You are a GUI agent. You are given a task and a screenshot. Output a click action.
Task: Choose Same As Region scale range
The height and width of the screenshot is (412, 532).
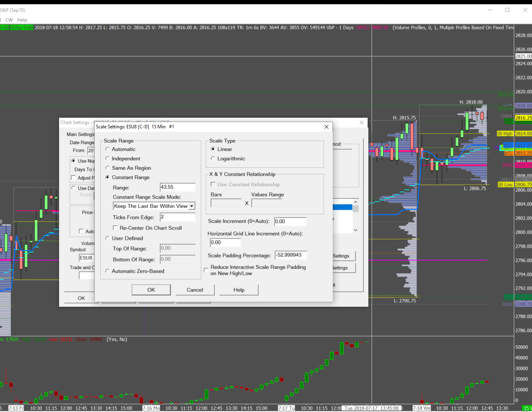click(x=108, y=168)
